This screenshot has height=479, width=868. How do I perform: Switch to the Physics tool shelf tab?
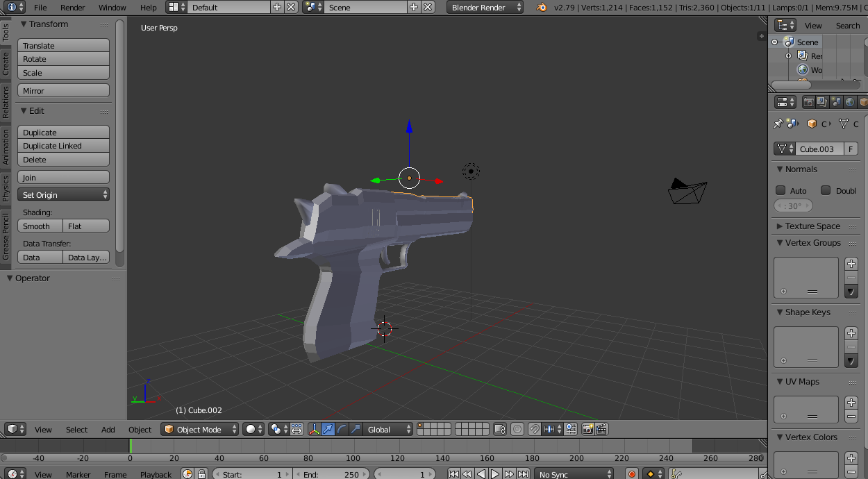(6, 188)
